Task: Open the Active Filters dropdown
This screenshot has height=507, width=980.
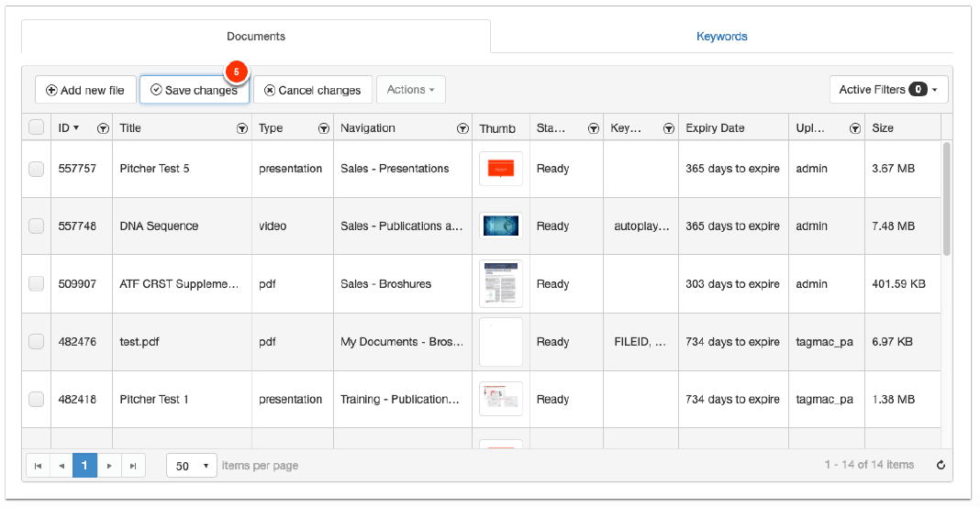Action: [887, 90]
